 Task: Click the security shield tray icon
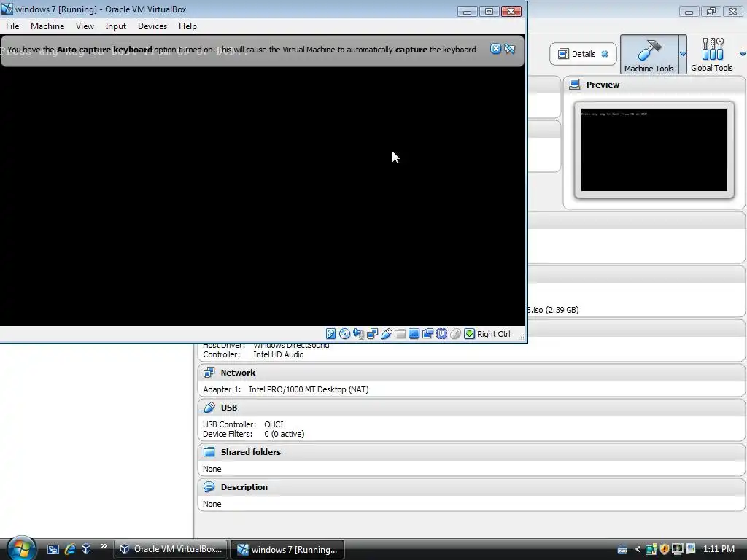664,549
